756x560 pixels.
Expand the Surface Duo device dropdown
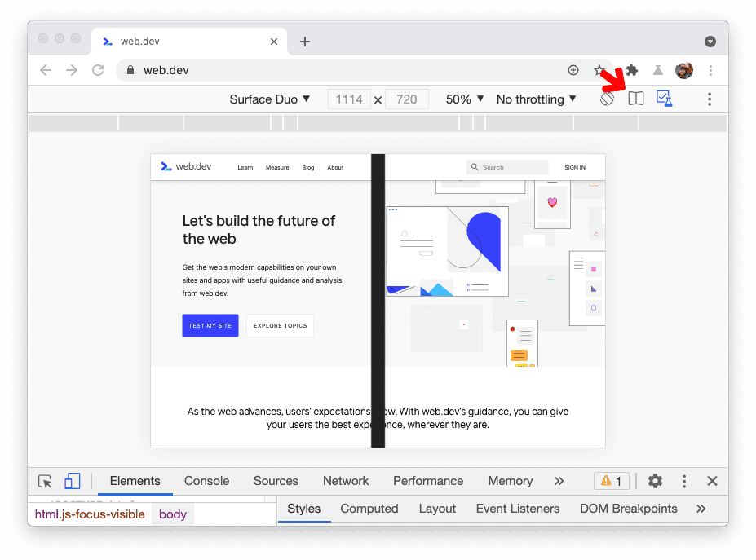(x=270, y=99)
